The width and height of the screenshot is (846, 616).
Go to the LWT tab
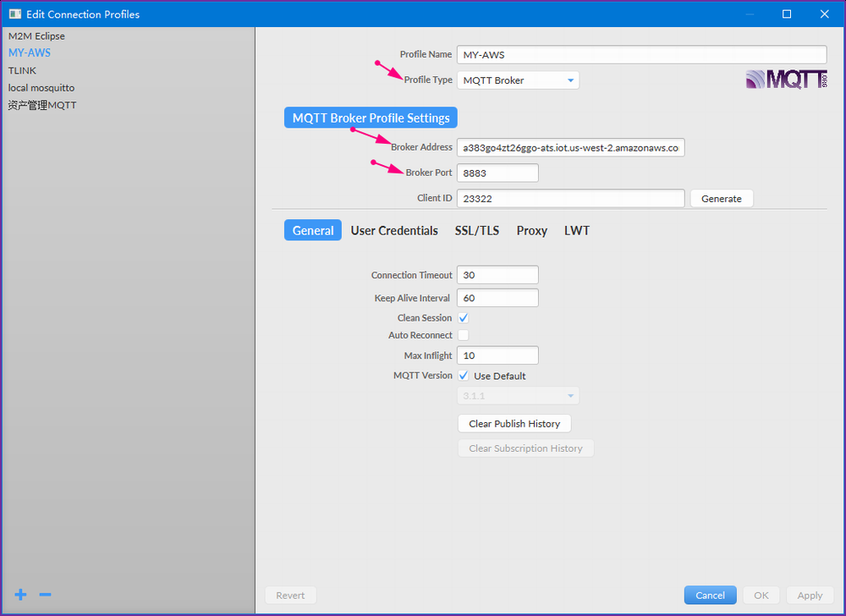[x=577, y=230]
